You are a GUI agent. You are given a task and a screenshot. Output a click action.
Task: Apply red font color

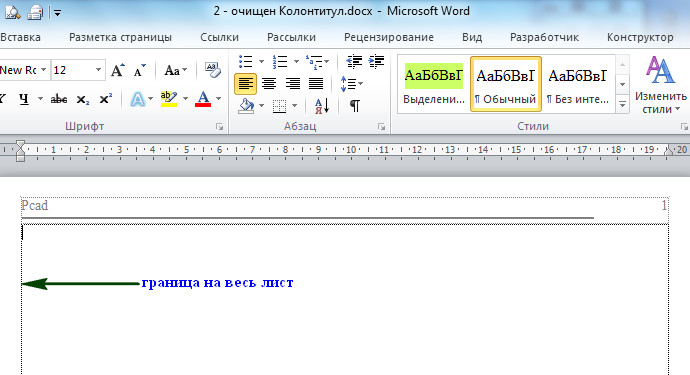[x=203, y=99]
